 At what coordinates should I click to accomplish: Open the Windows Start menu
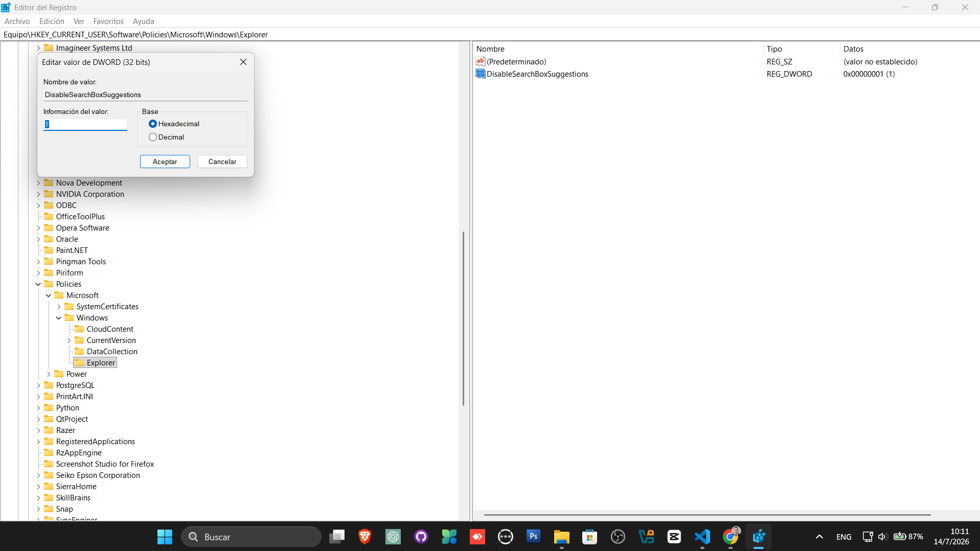tap(165, 537)
